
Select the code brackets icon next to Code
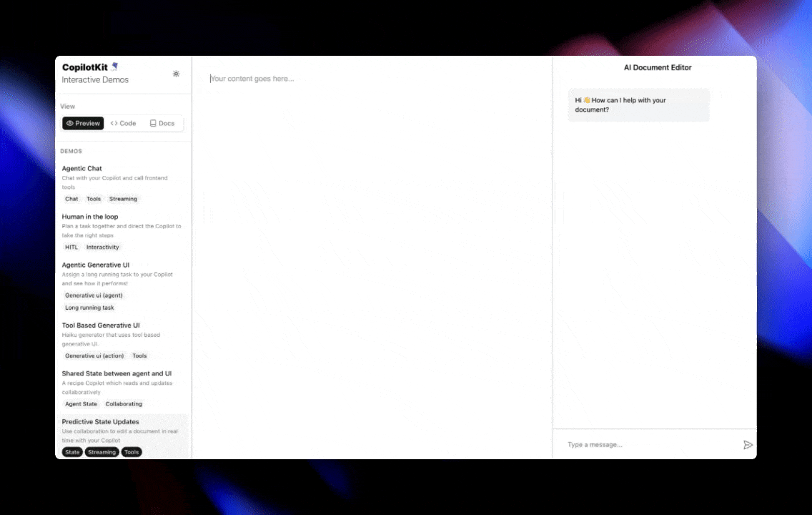point(114,123)
